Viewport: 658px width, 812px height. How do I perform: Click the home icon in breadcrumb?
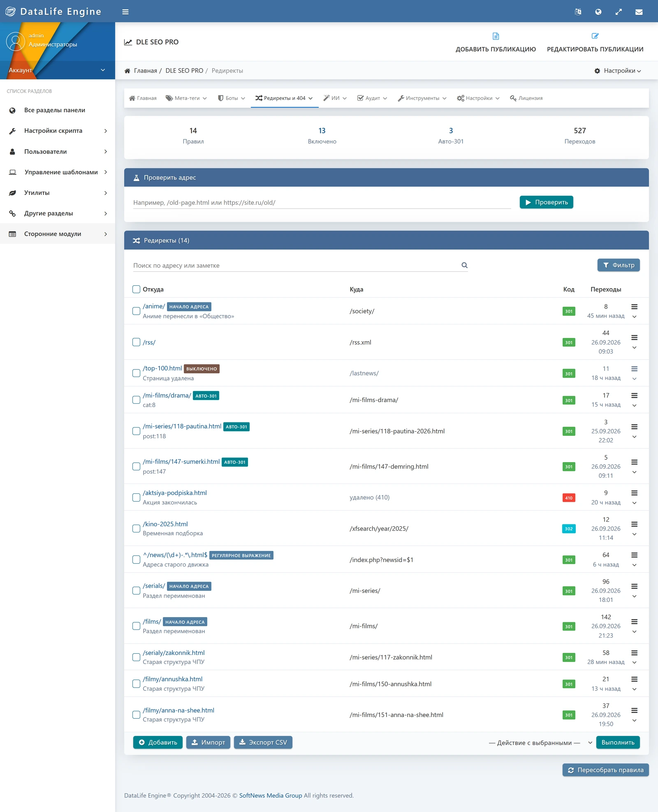[127, 71]
